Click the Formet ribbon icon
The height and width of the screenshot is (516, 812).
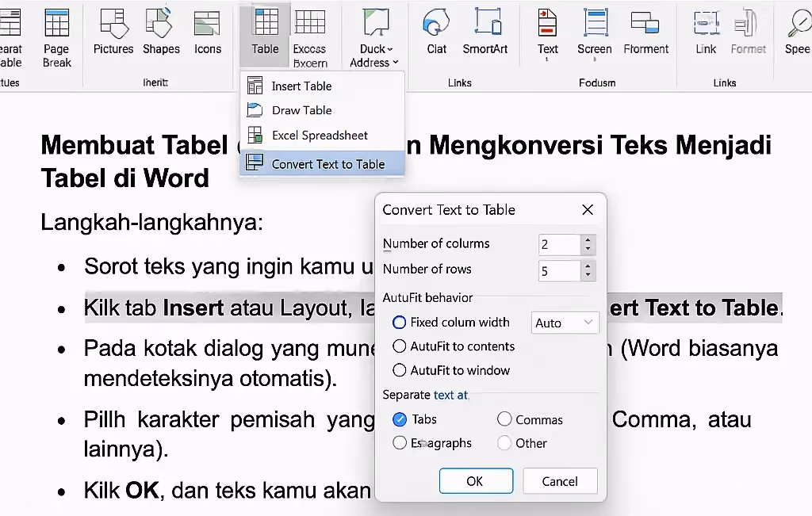746,23
